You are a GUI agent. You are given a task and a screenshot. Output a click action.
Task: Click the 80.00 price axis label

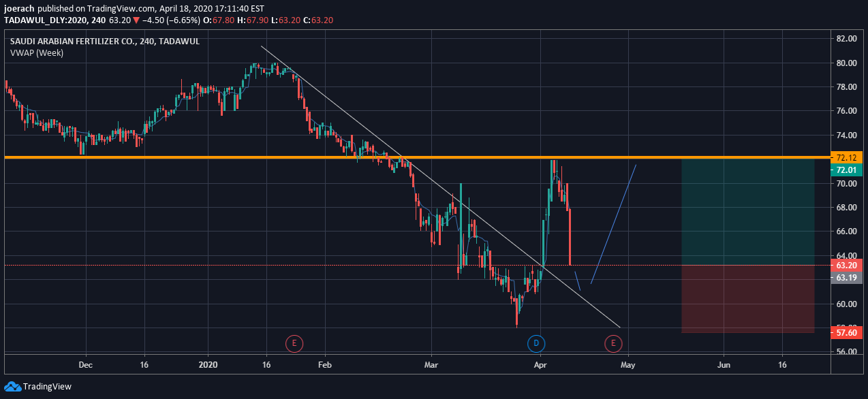(846, 63)
